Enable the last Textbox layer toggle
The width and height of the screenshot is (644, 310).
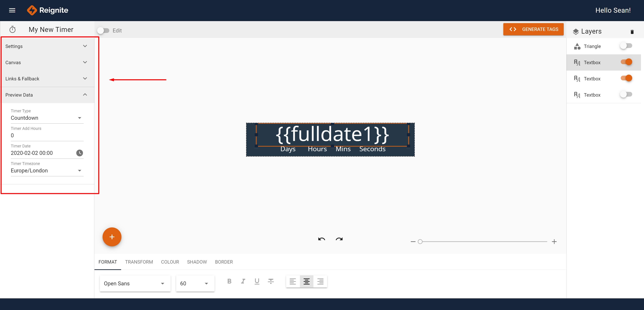click(x=626, y=95)
